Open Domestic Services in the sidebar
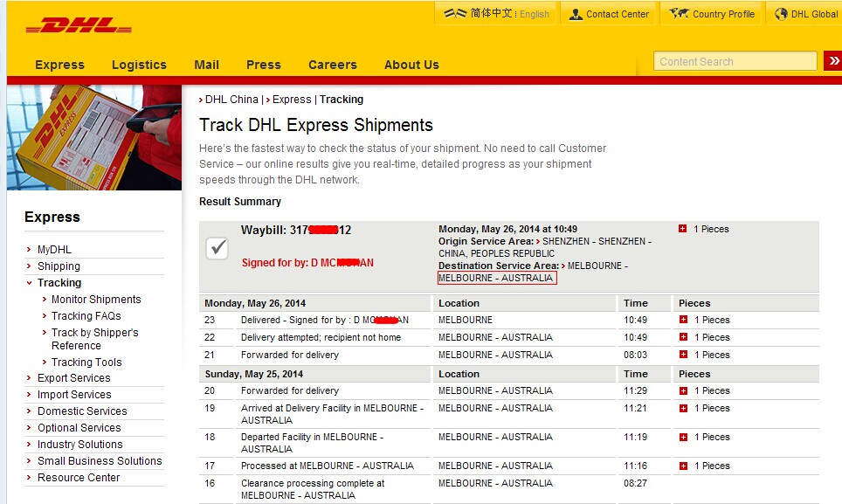Viewport: 842px width, 504px height. 82,411
